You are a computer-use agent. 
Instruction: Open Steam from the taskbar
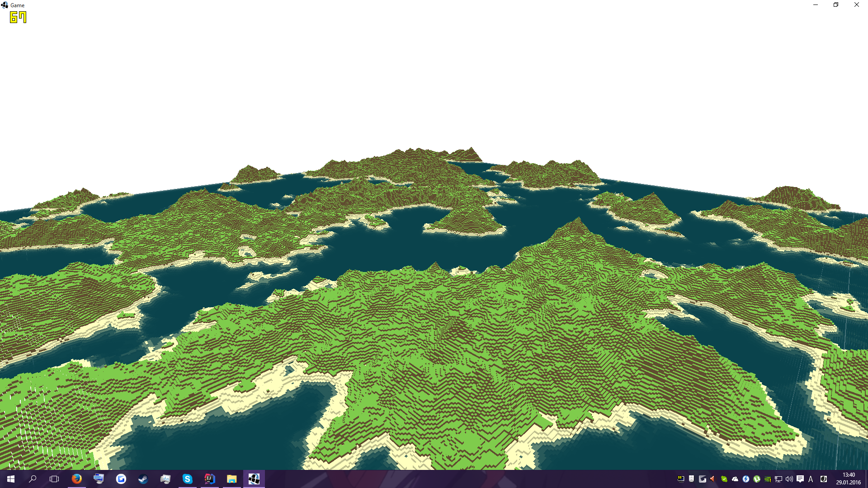(143, 479)
